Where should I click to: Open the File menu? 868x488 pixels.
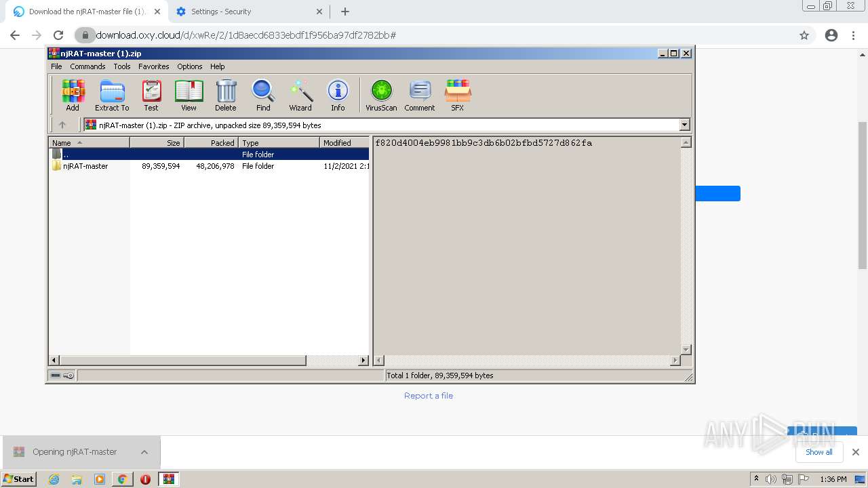pyautogui.click(x=56, y=66)
